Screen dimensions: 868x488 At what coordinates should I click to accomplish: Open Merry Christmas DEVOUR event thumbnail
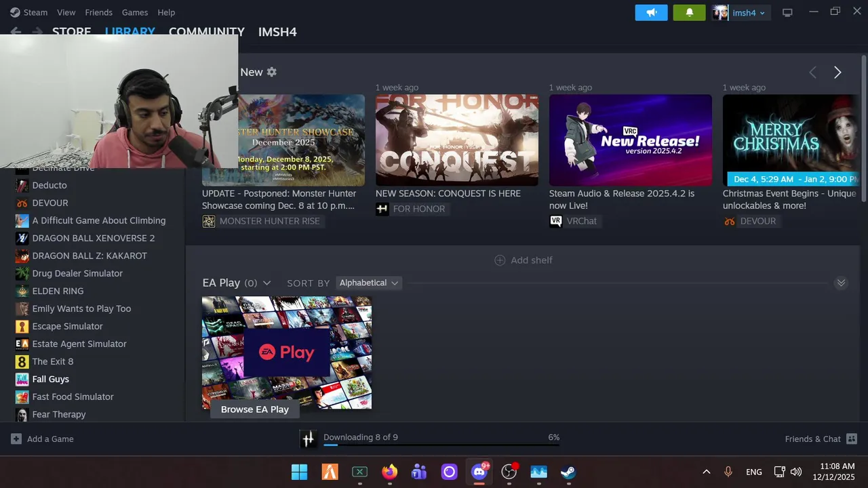pos(791,140)
